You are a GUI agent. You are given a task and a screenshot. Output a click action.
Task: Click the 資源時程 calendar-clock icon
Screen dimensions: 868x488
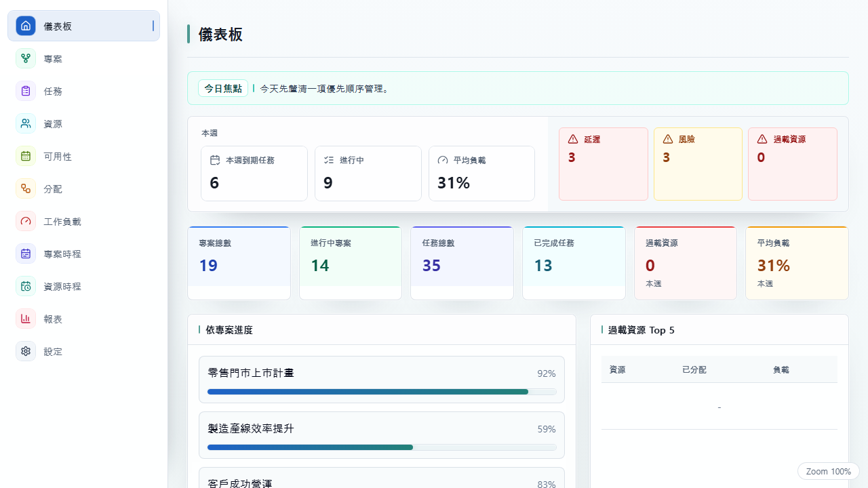(26, 286)
